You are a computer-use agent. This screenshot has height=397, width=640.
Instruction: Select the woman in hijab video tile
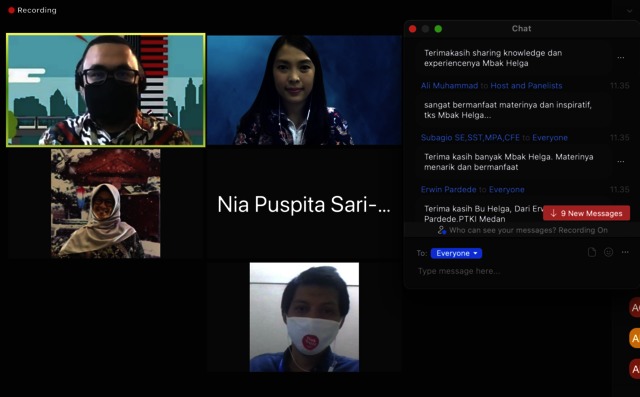coord(106,203)
